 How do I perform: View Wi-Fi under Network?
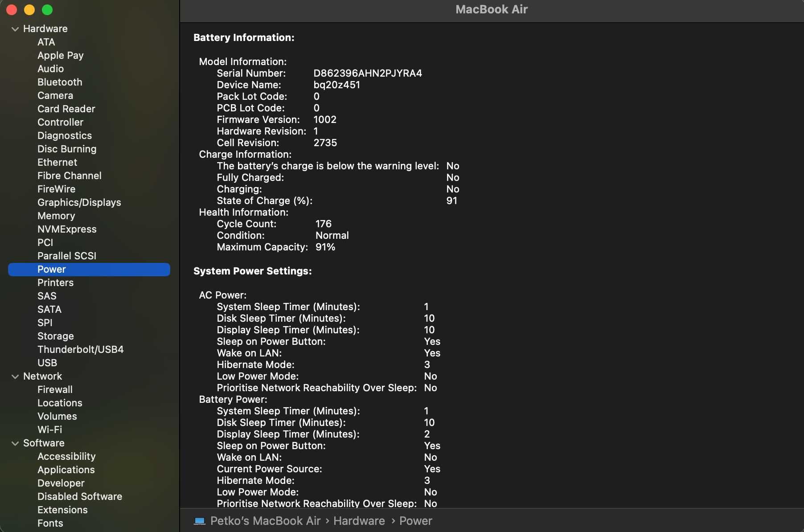click(x=50, y=430)
